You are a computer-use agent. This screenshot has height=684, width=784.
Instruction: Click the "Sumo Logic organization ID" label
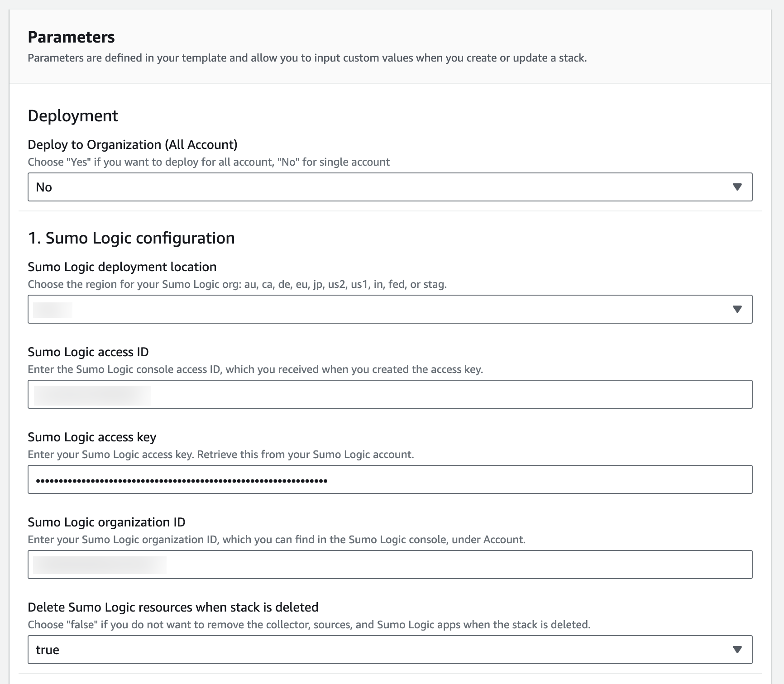tap(106, 522)
